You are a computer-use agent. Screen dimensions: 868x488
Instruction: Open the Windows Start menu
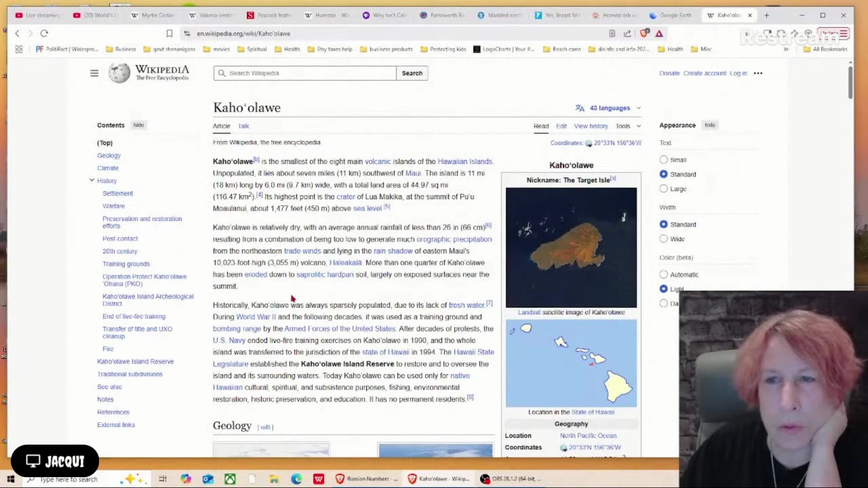[x=11, y=479]
